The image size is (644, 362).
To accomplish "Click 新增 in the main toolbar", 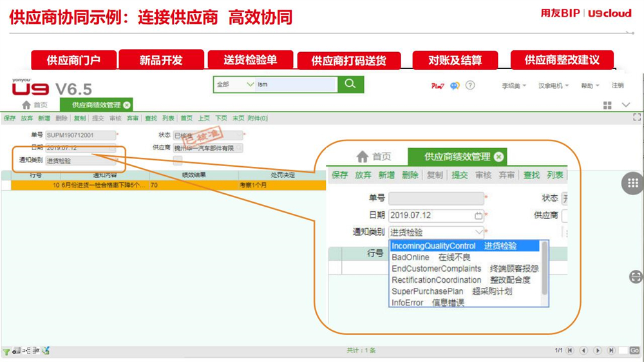I will tap(44, 119).
